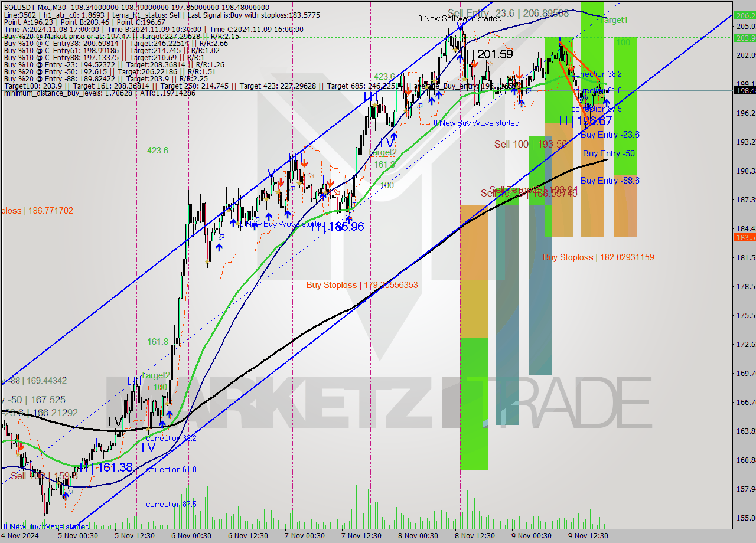Select the '5 Nov 12:30' time axis label

(x=134, y=536)
